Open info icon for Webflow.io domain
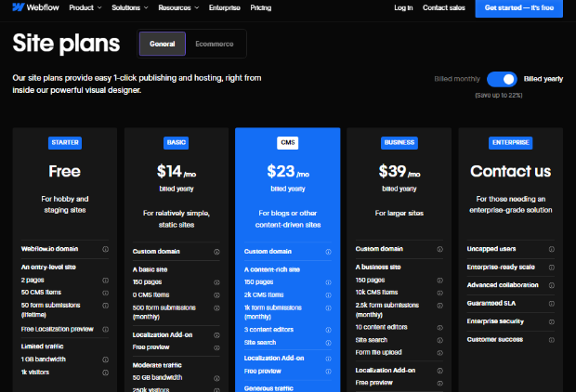Image resolution: width=576 pixels, height=392 pixels. tap(105, 249)
